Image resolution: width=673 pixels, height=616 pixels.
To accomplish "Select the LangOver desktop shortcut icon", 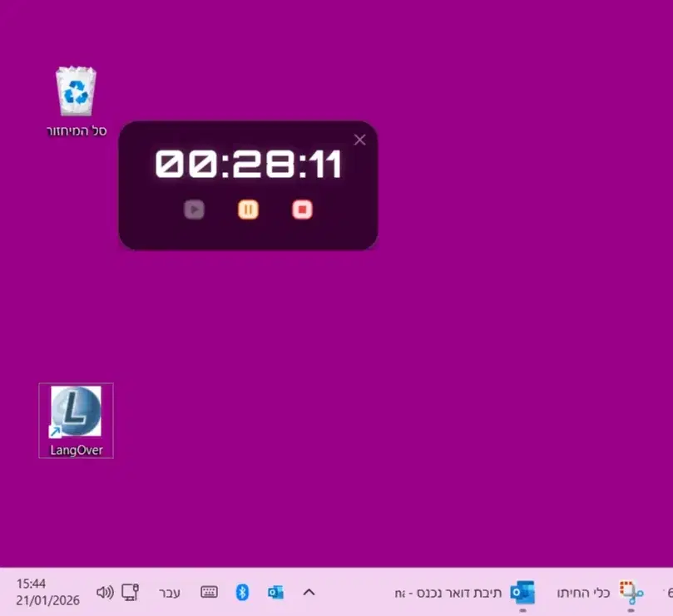I will (x=76, y=411).
